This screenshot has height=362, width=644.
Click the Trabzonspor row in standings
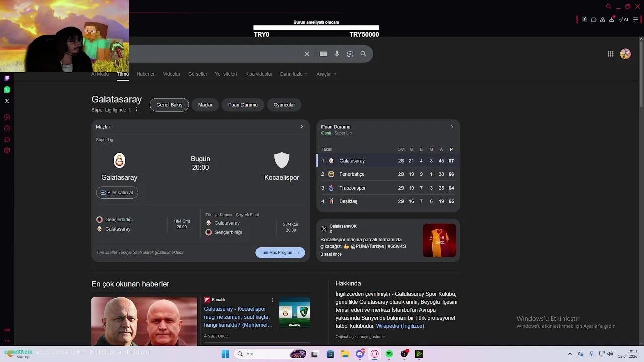(x=388, y=188)
